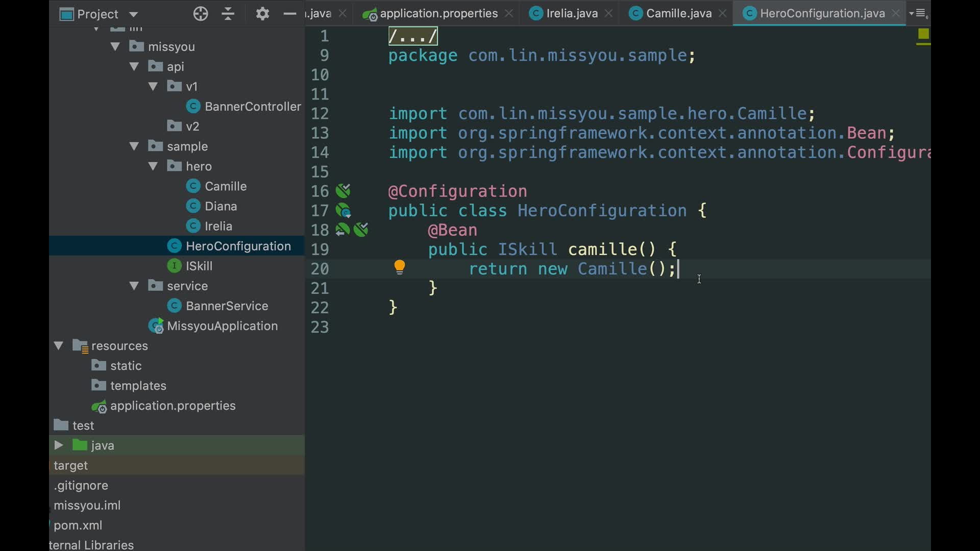The width and height of the screenshot is (980, 551).
Task: Collapse the resources folder
Action: point(59,346)
